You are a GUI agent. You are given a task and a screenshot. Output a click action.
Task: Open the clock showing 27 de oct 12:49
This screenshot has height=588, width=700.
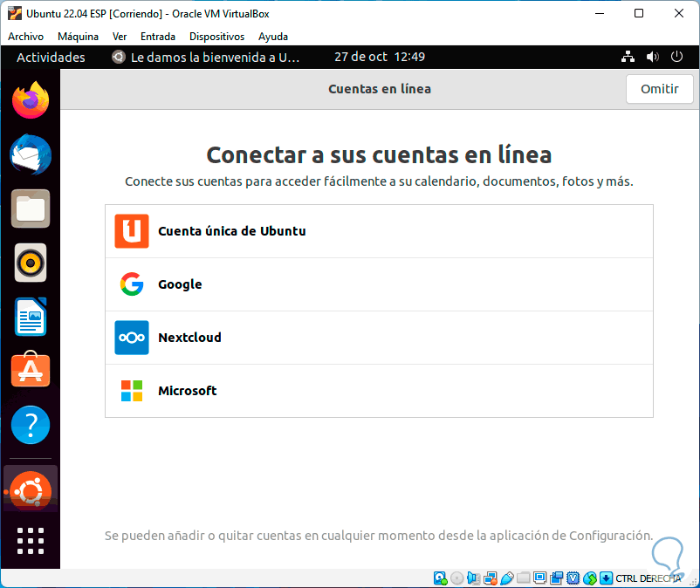(x=380, y=57)
